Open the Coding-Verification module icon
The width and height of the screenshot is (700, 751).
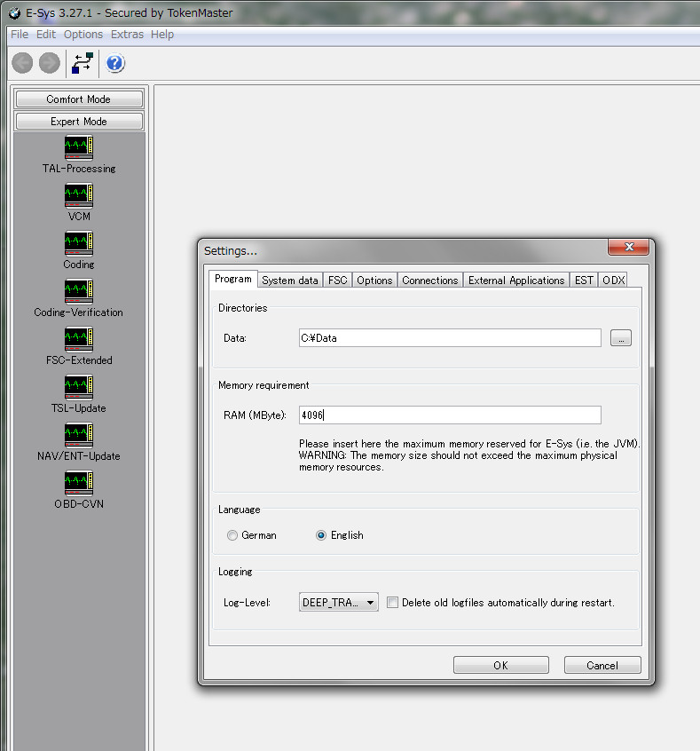coord(79,292)
